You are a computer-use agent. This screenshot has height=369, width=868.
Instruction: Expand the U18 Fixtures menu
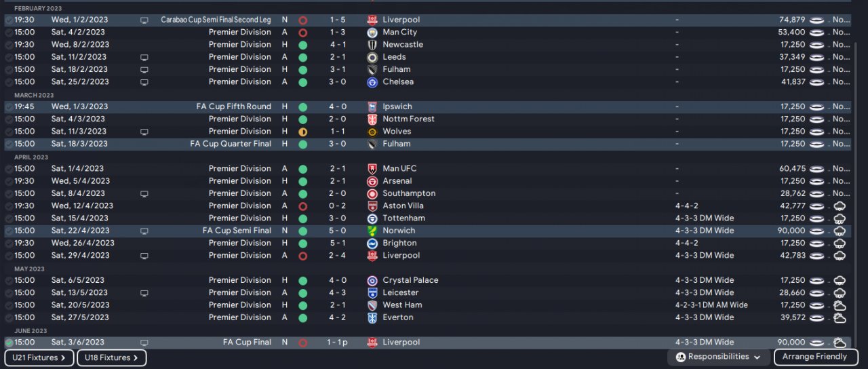coord(112,357)
